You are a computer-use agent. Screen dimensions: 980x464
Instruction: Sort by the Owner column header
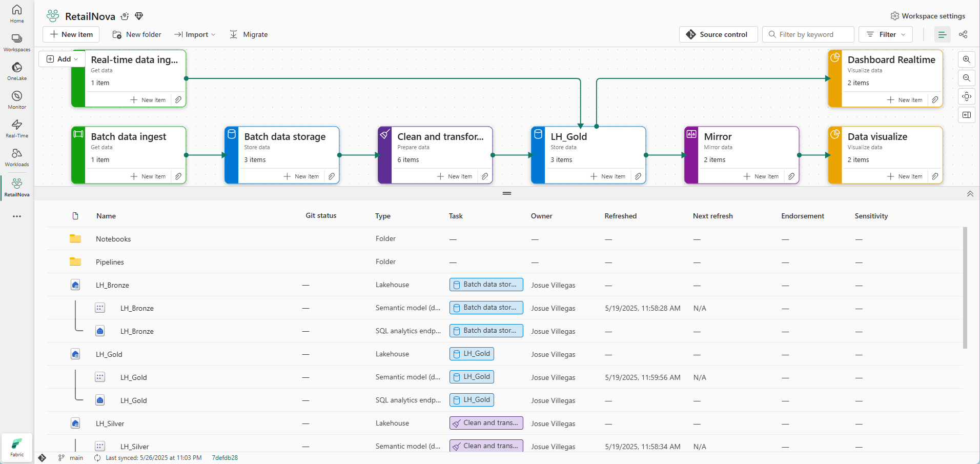542,216
